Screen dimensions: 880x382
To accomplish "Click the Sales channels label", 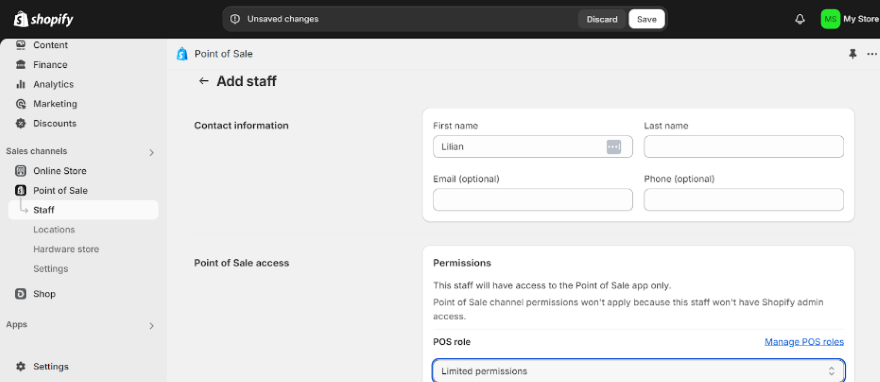I will coord(36,151).
